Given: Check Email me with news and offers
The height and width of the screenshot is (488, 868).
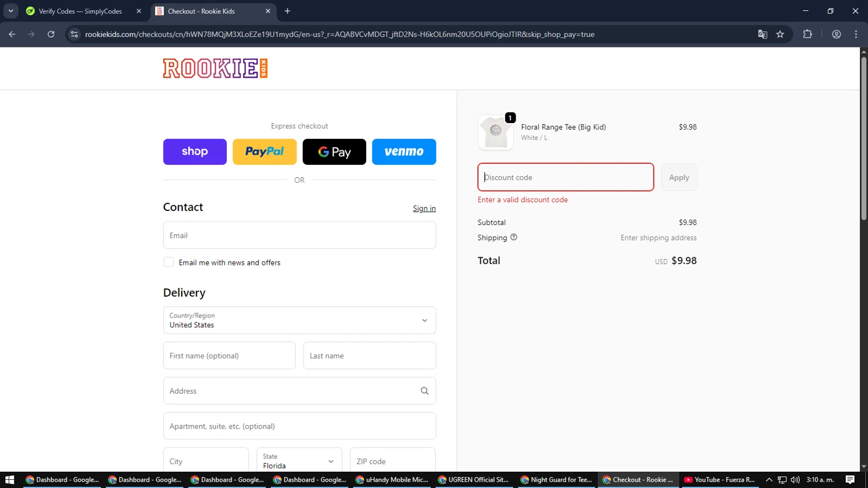Looking at the screenshot, I should coord(168,262).
